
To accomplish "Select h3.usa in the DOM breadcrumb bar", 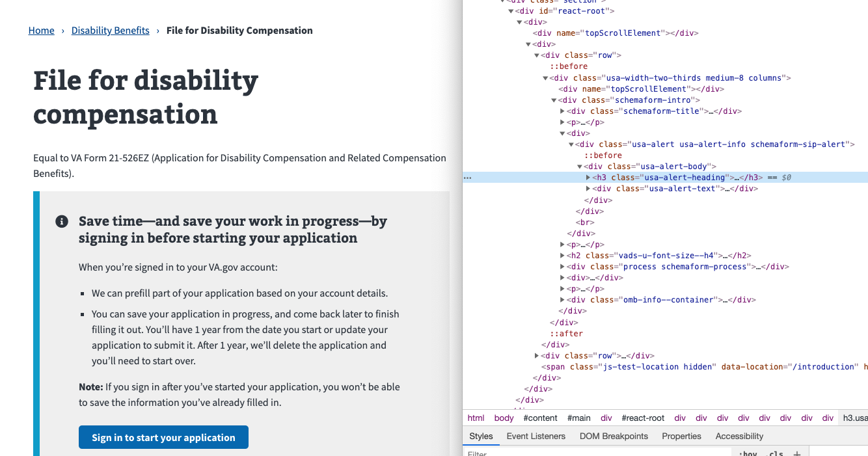I will coord(854,418).
